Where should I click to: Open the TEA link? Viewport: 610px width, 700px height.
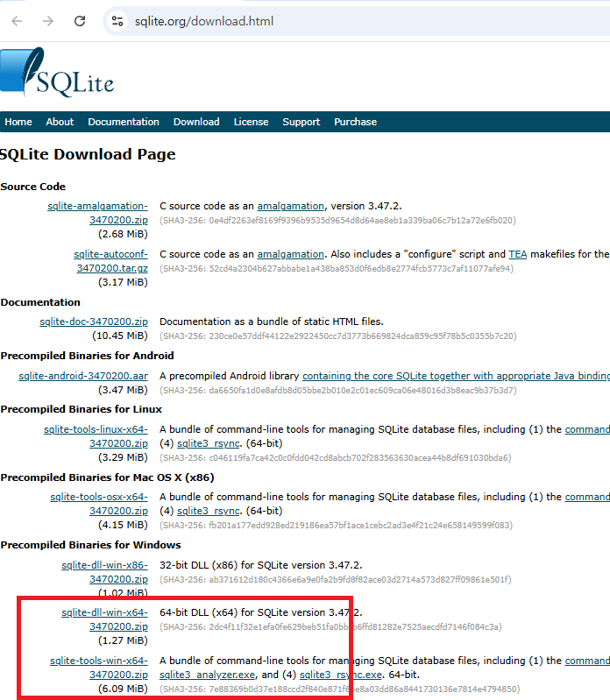(x=518, y=254)
